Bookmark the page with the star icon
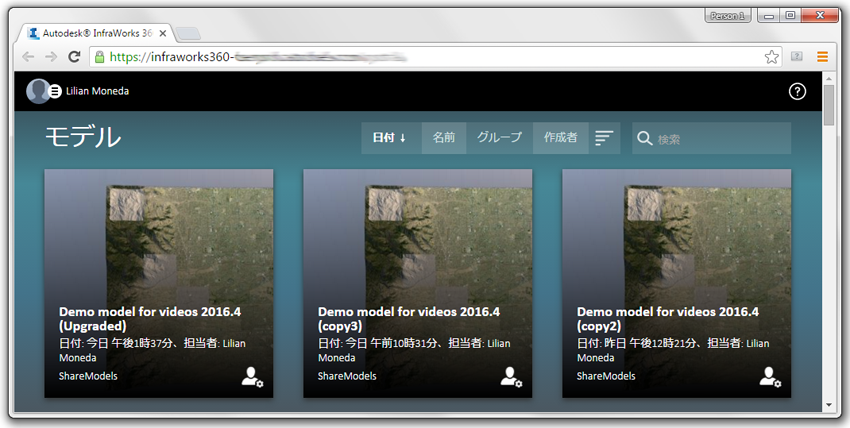 (771, 57)
